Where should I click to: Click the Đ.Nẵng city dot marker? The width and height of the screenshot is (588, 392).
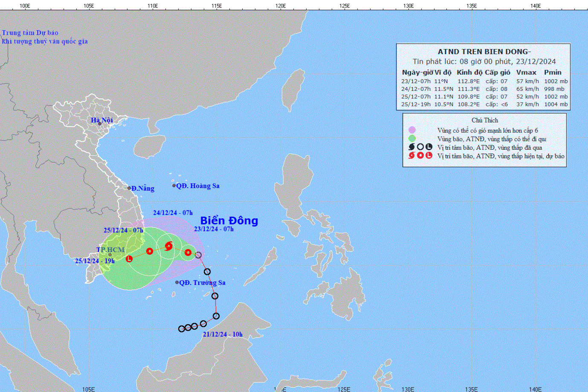pyautogui.click(x=129, y=188)
